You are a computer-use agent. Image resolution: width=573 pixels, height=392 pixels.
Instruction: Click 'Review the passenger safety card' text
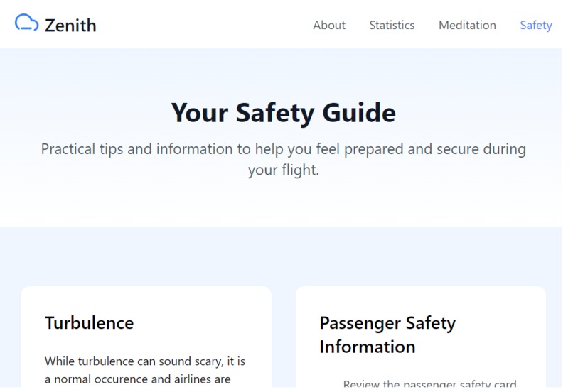(429, 383)
